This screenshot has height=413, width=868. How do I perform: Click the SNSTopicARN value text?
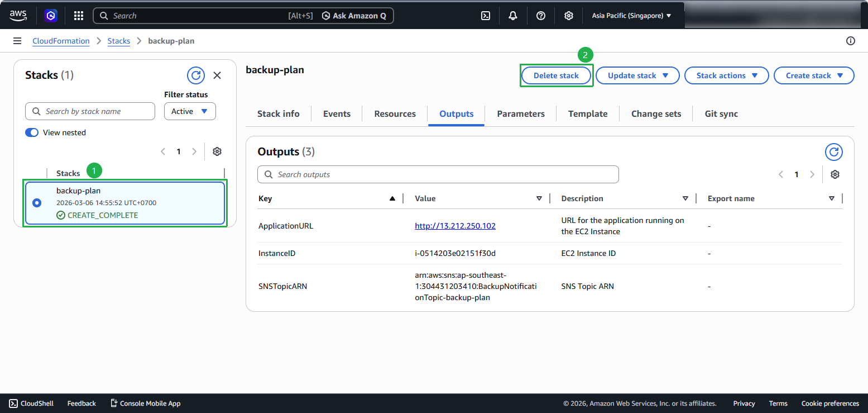click(x=476, y=286)
